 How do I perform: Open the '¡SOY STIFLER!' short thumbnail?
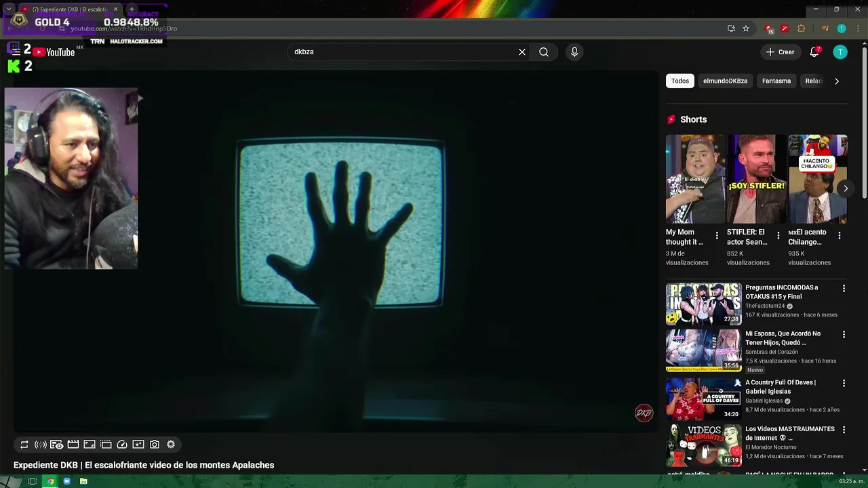(x=756, y=179)
